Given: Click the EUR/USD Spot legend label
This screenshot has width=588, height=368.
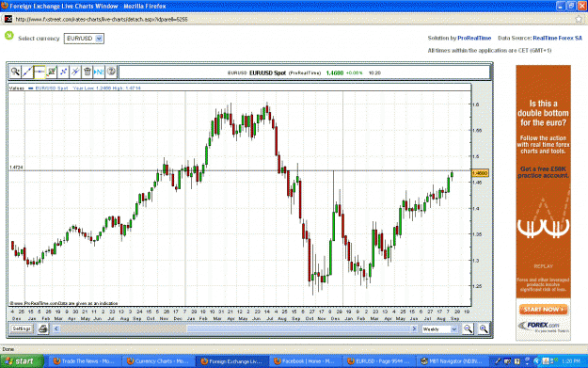Looking at the screenshot, I should click(52, 88).
